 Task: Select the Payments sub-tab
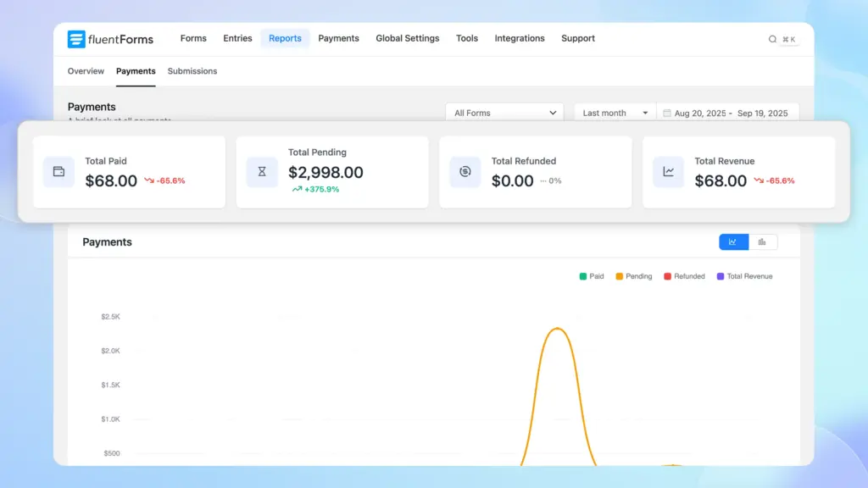pyautogui.click(x=136, y=71)
